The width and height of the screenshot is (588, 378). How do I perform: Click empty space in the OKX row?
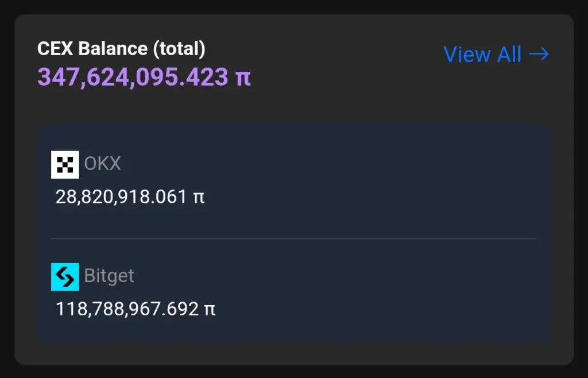point(373,181)
